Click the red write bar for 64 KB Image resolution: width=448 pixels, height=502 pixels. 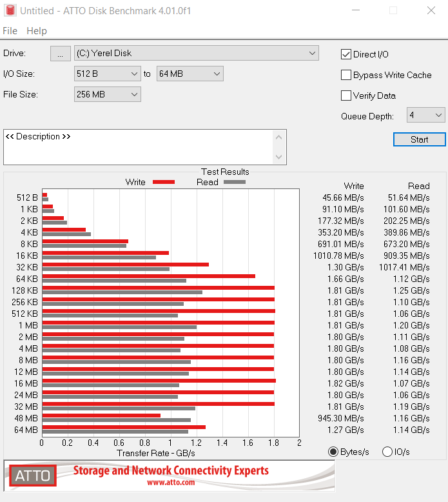(x=149, y=276)
